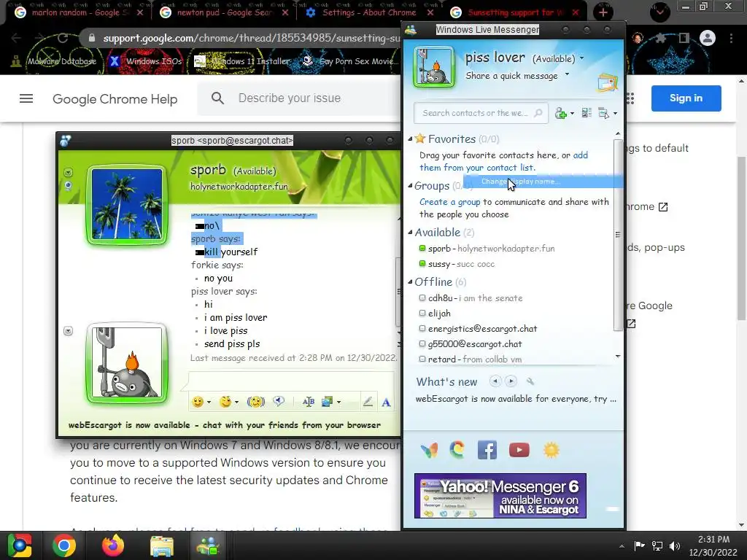Select contact sporb in Available list
The image size is (747, 560).
tap(486, 248)
